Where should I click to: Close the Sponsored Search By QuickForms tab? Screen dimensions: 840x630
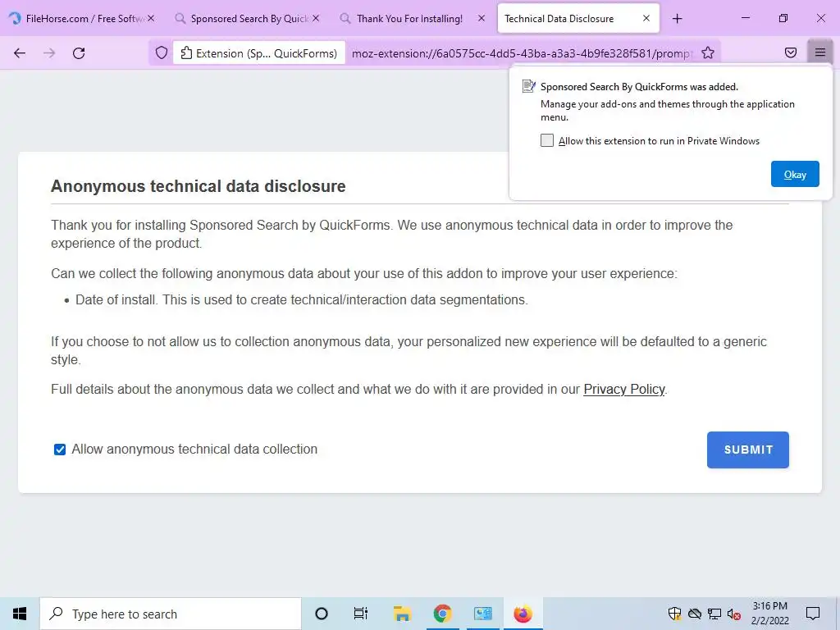(x=316, y=18)
